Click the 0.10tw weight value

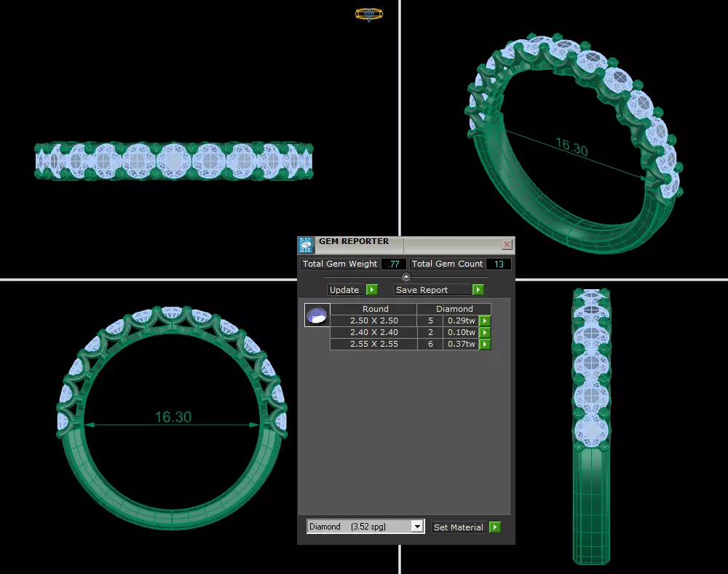(461, 332)
